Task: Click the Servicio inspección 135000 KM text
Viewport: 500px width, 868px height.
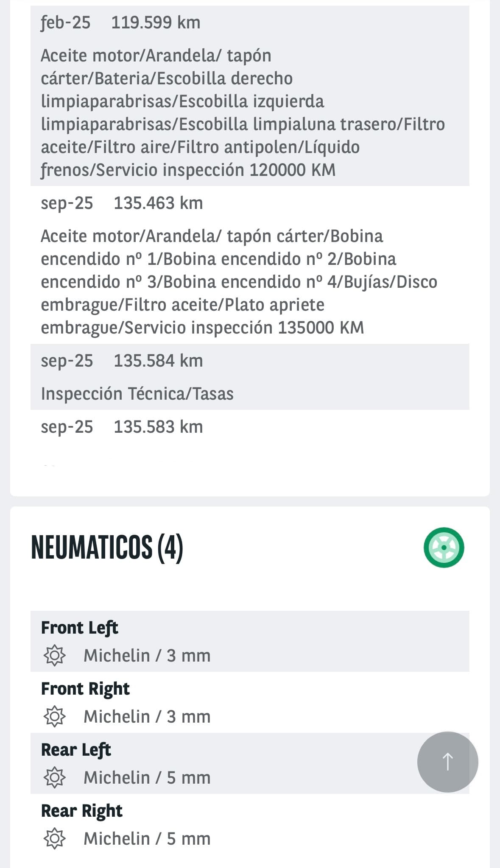Action: click(x=244, y=328)
